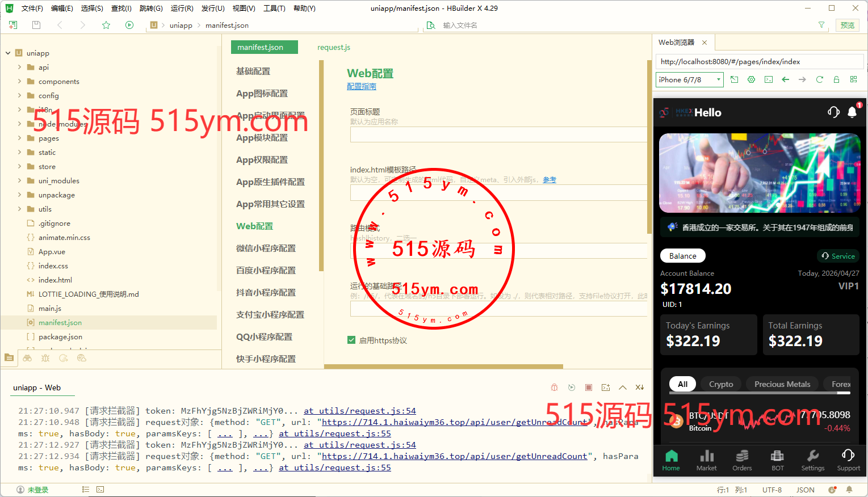Switch to the request.js tab
Screen dimensions: 868x497
[334, 47]
